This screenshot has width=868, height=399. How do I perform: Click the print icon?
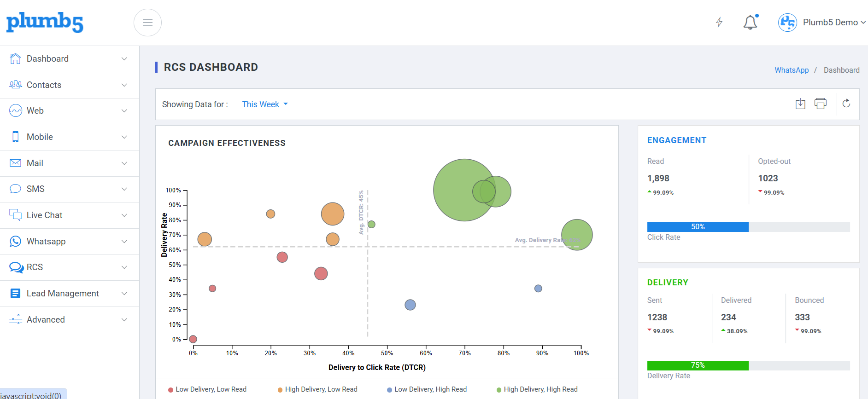click(821, 104)
